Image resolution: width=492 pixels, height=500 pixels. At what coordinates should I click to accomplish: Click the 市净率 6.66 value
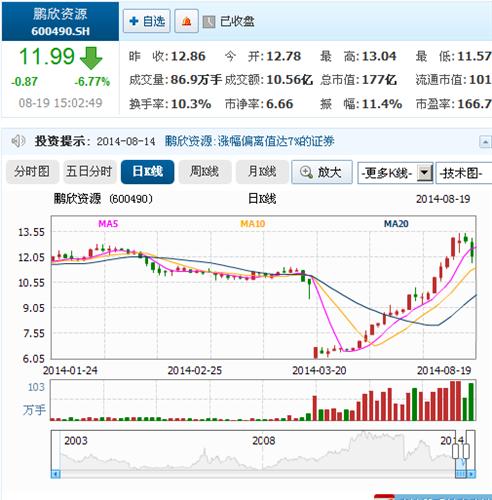click(x=279, y=104)
